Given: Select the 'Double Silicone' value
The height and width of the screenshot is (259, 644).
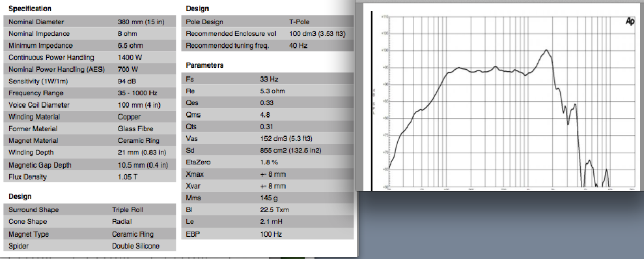Looking at the screenshot, I should point(135,246).
